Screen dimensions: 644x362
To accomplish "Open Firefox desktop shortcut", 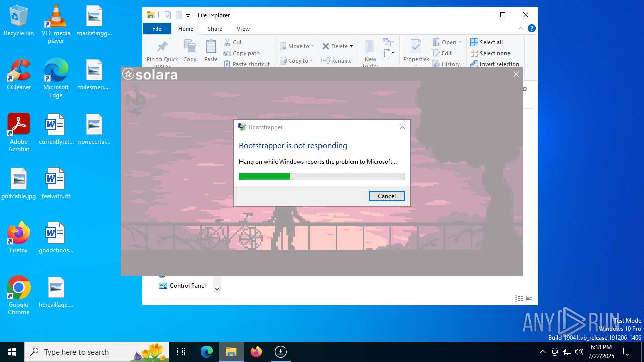I will [x=19, y=237].
